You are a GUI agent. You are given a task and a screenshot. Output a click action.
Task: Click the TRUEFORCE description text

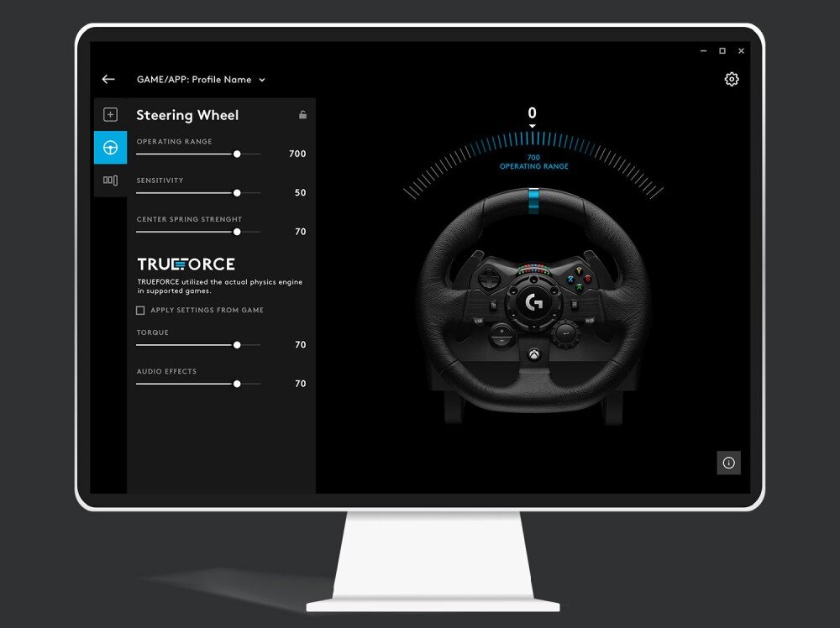click(219, 286)
